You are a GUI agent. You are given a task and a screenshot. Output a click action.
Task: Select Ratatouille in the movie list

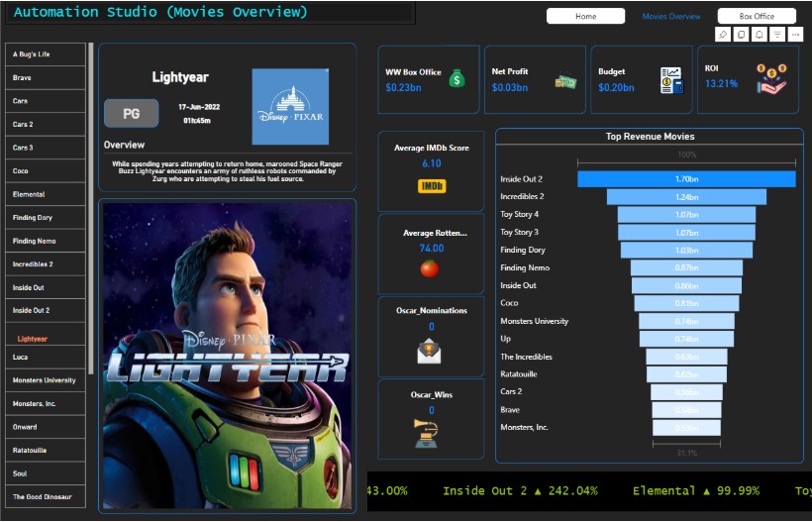coord(46,450)
